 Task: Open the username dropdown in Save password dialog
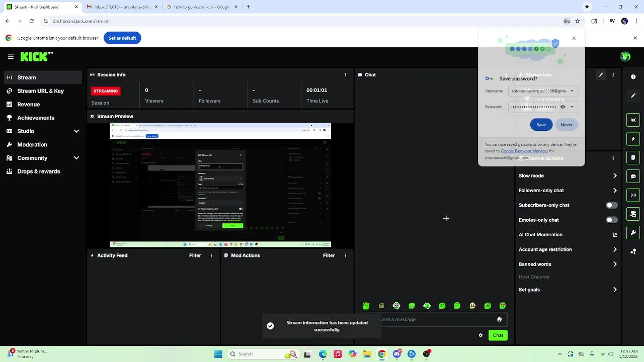click(x=572, y=91)
